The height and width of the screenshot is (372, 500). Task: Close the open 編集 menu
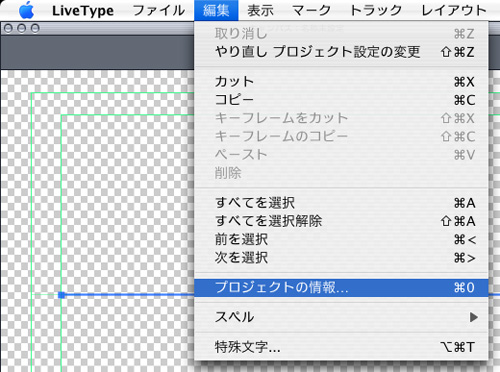tap(216, 10)
